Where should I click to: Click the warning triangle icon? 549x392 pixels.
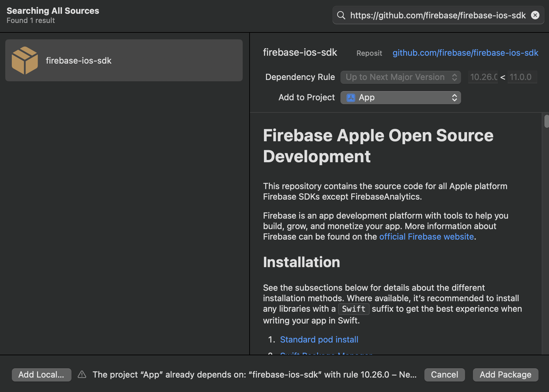[82, 375]
